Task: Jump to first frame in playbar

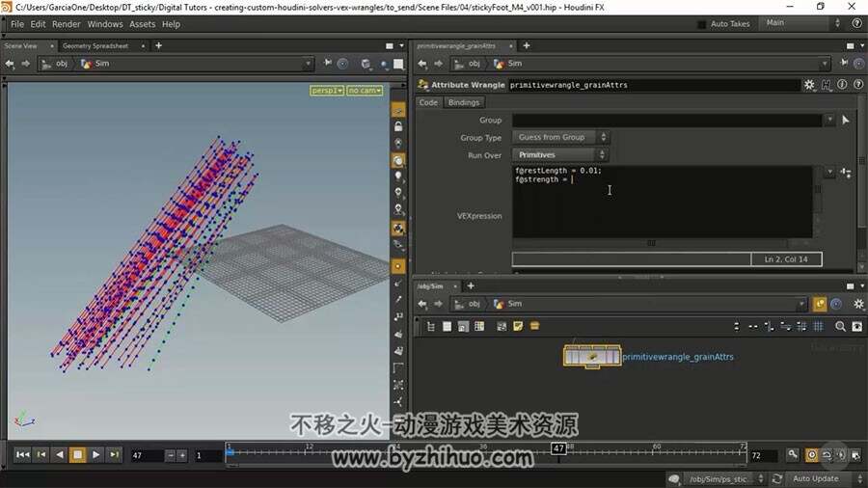Action: pyautogui.click(x=23, y=455)
